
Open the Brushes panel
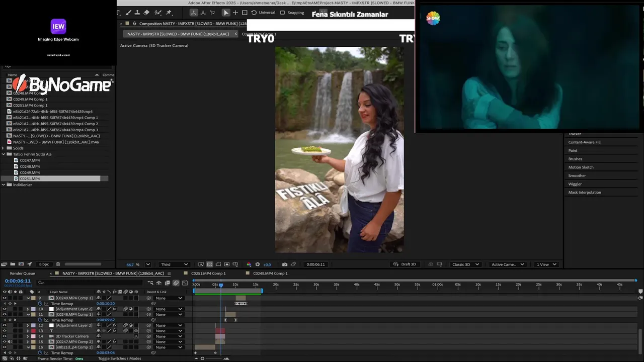click(x=575, y=159)
